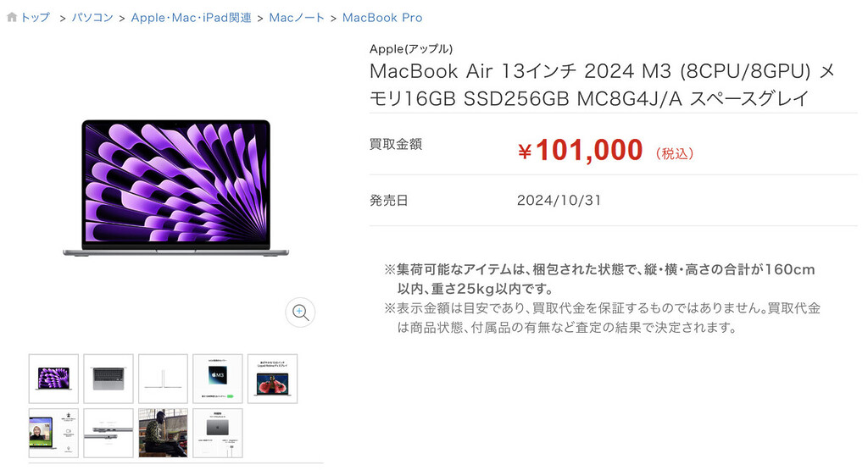Click the home icon in the breadcrumb
The height and width of the screenshot is (470, 868).
click(x=12, y=18)
